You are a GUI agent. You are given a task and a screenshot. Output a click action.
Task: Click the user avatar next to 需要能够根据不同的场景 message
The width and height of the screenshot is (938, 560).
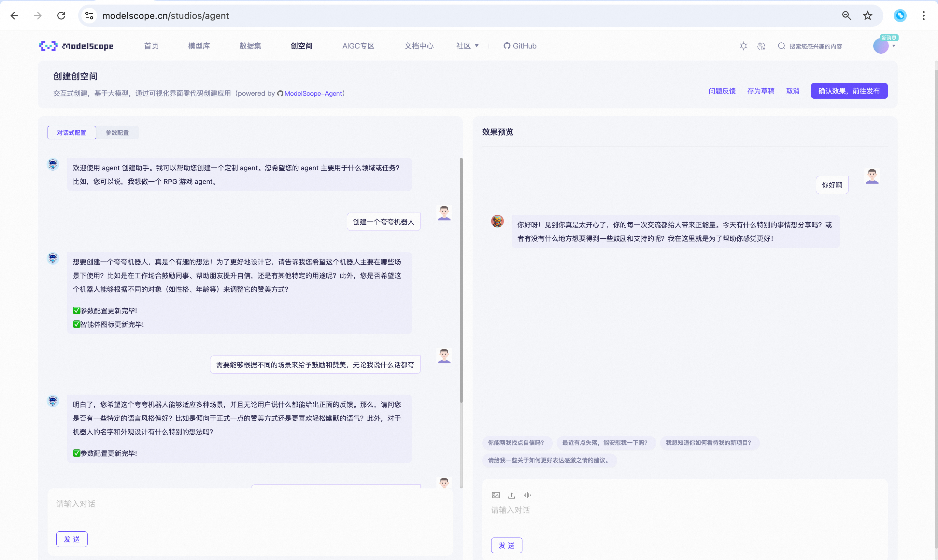click(444, 356)
